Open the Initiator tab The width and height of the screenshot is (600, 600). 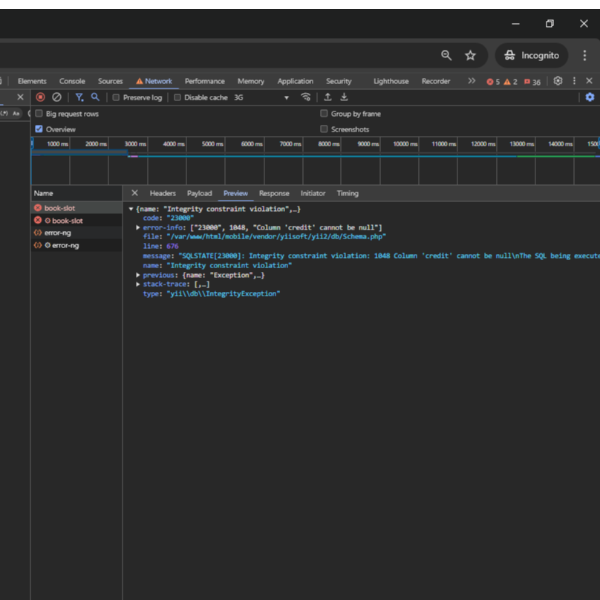tap(313, 193)
